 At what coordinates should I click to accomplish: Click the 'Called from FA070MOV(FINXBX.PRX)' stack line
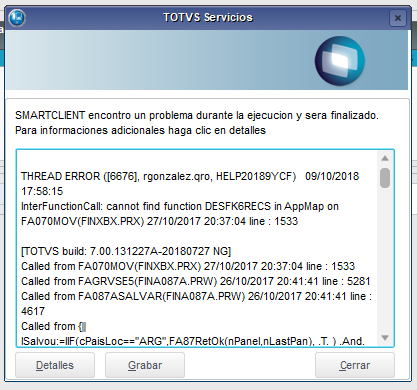[188, 266]
